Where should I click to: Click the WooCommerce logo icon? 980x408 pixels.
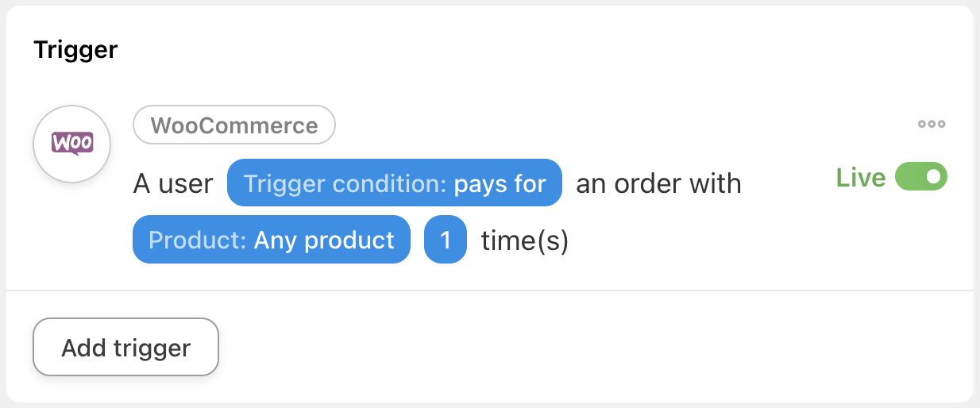(x=71, y=144)
